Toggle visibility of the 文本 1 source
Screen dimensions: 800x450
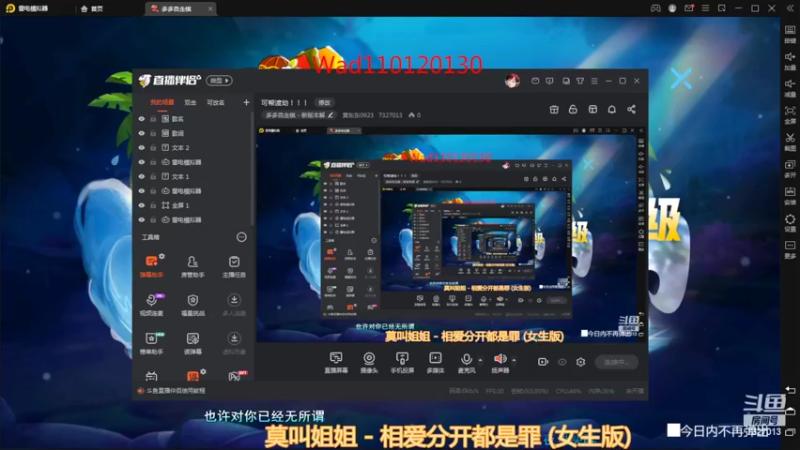(x=141, y=176)
